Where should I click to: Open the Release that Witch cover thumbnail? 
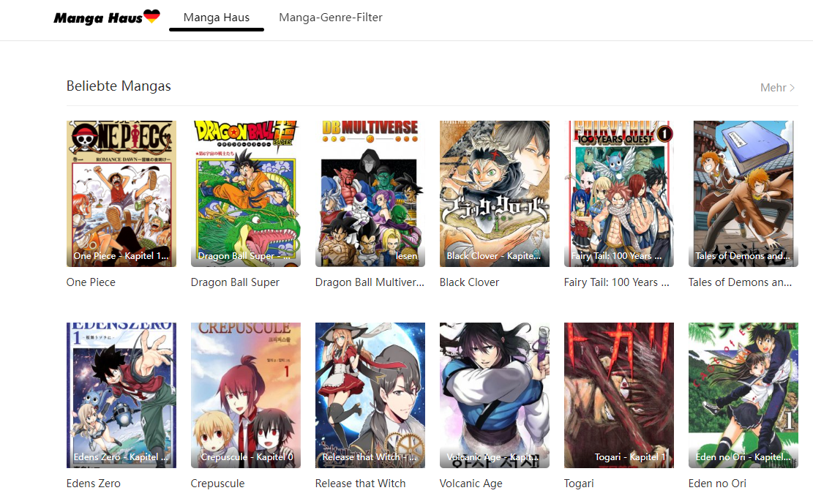click(370, 395)
